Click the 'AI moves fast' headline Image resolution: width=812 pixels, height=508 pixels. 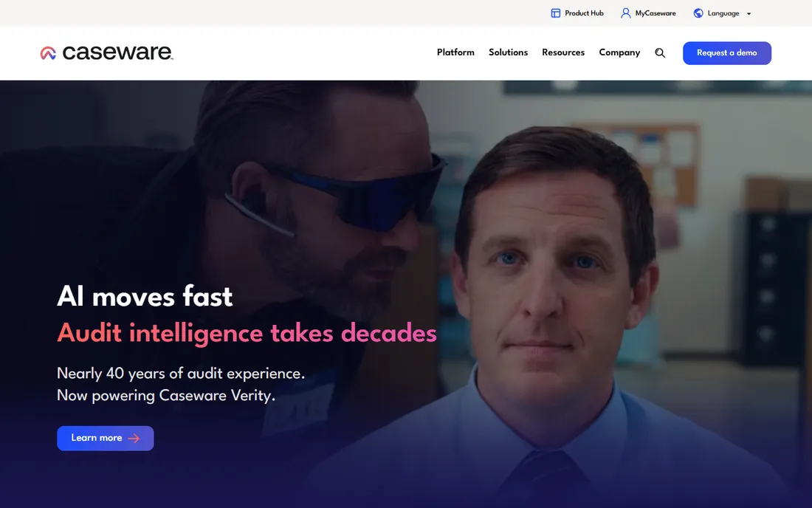(145, 296)
